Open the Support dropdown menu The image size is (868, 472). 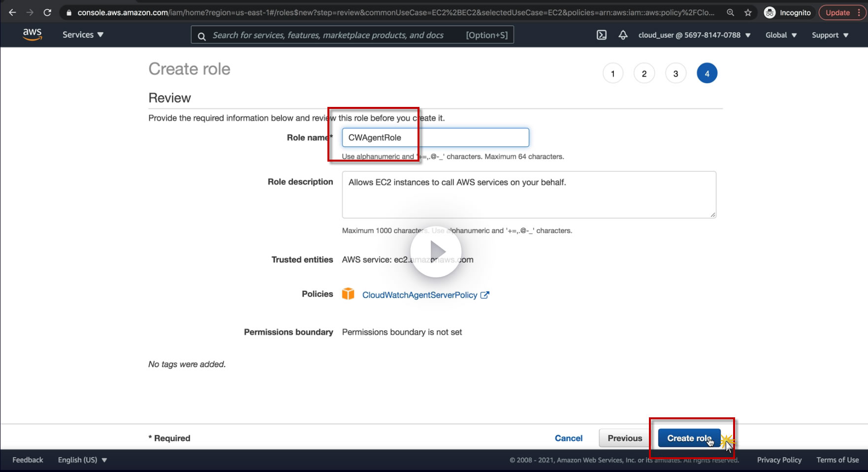coord(830,35)
